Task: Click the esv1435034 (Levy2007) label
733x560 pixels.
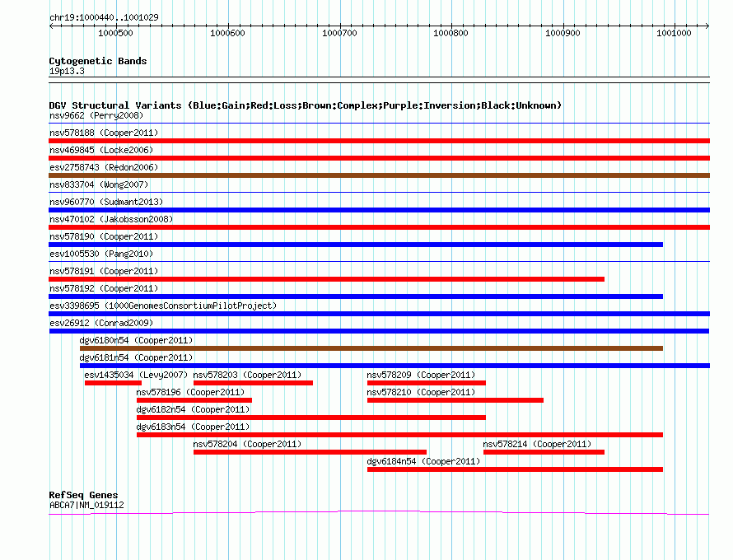Action: (x=136, y=375)
